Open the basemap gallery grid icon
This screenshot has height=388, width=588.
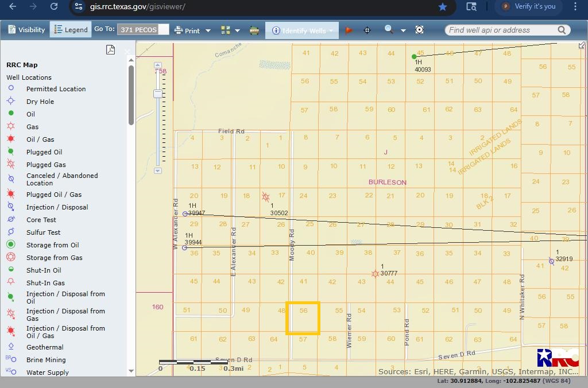(x=225, y=30)
